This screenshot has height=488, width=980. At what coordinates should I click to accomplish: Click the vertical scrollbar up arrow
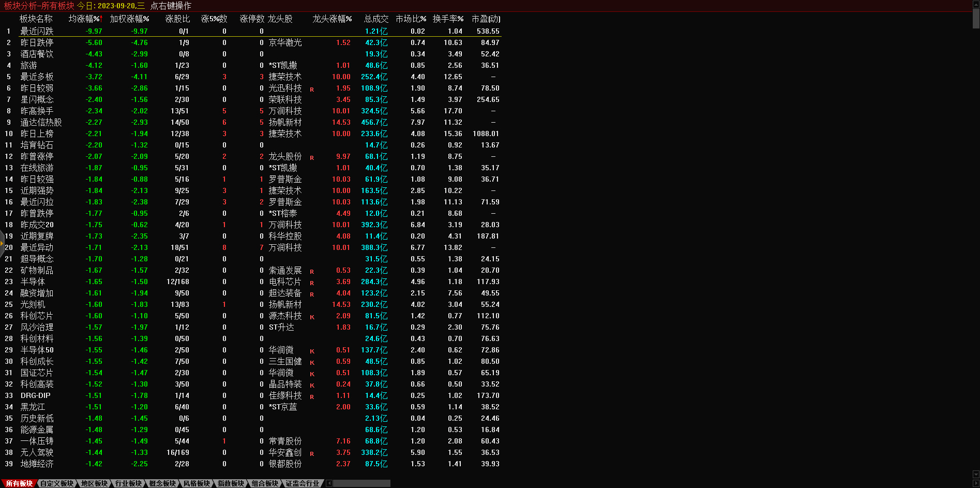(x=976, y=3)
